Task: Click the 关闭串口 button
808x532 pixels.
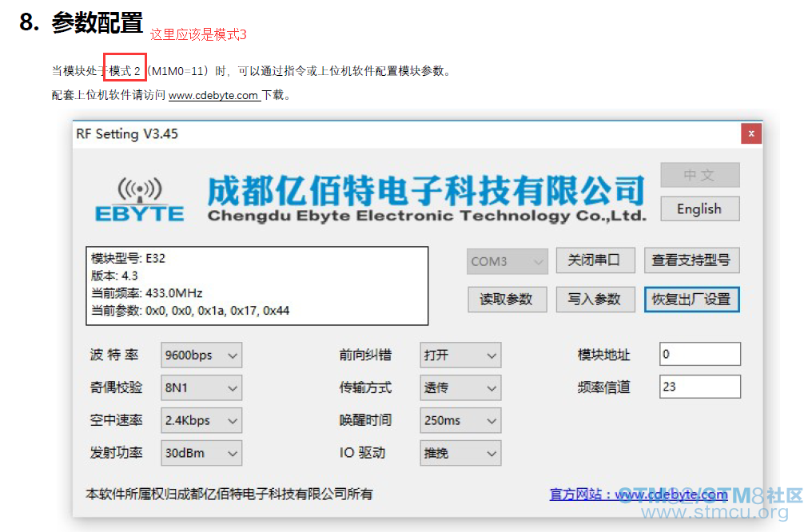Action: pos(595,260)
